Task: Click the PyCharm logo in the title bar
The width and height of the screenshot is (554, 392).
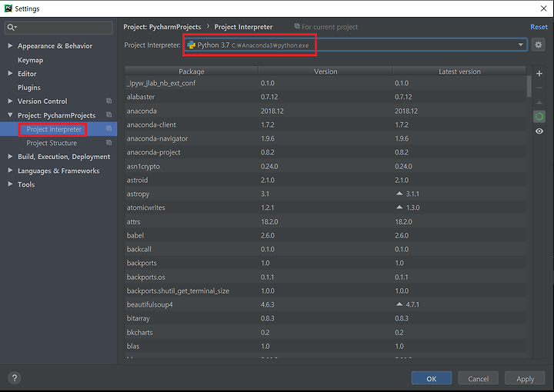Action: click(x=8, y=8)
